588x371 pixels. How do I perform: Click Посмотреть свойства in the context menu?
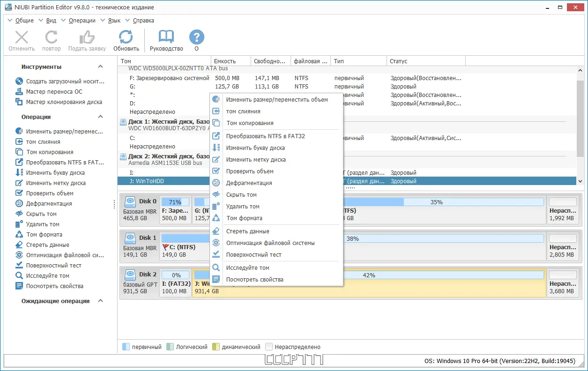coord(254,280)
